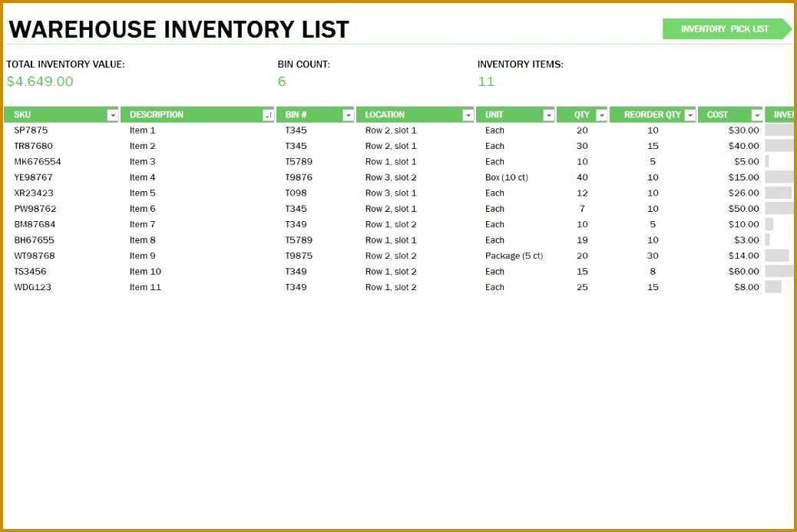This screenshot has height=532, width=797.
Task: Select the Item 5 description cell
Action: click(x=142, y=193)
